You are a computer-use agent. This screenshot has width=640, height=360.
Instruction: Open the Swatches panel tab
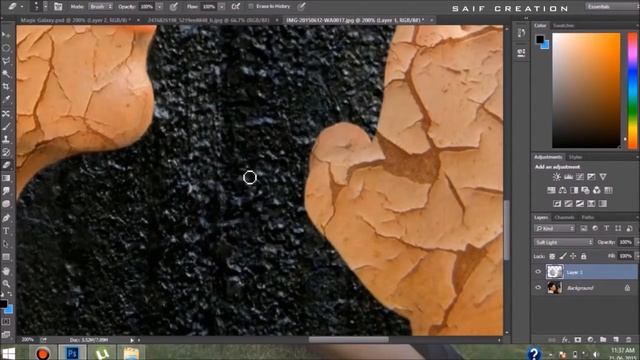click(563, 26)
